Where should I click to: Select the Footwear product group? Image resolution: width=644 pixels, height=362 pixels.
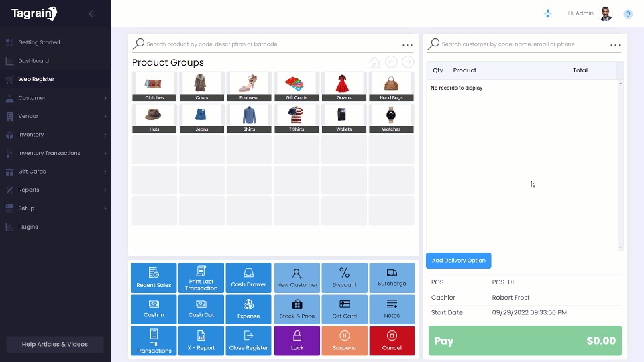[x=249, y=86]
